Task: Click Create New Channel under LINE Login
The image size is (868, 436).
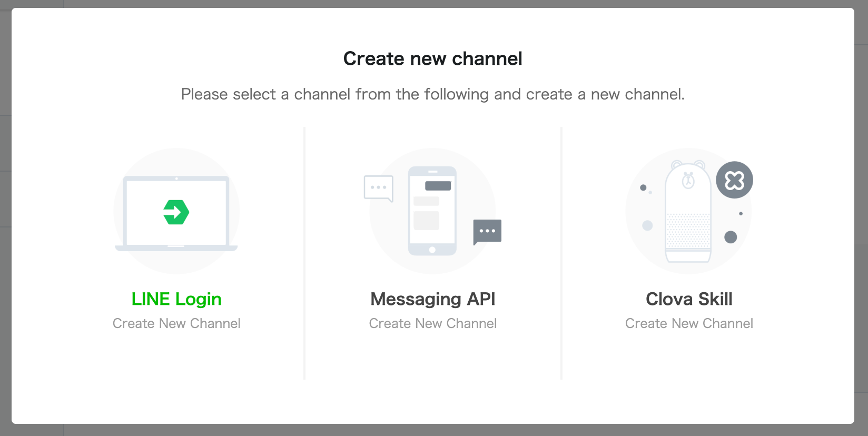Action: click(176, 323)
